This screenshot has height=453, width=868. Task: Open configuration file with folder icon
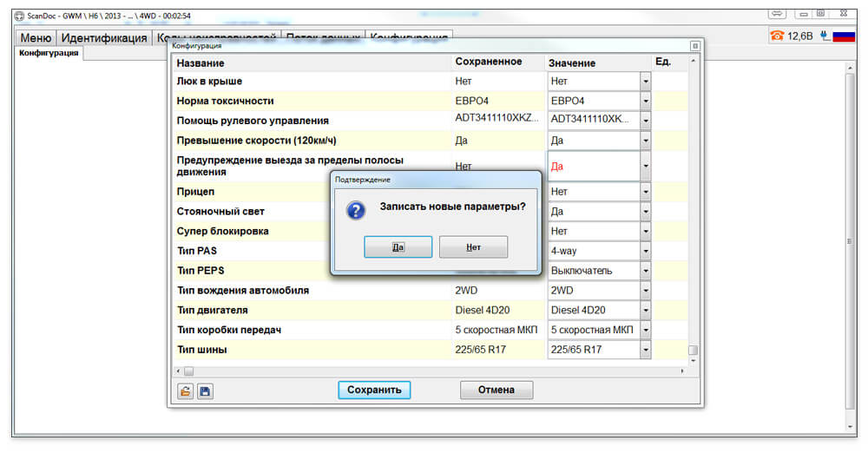[186, 391]
